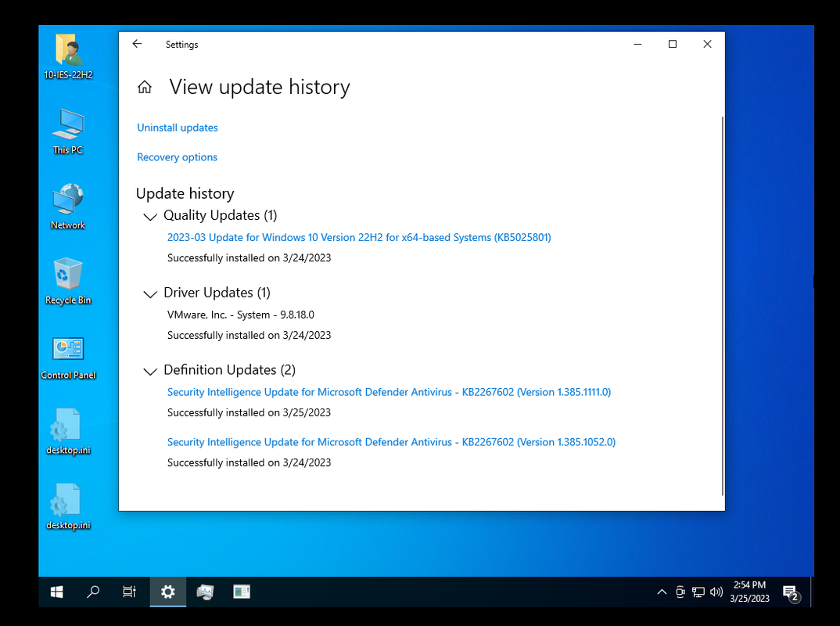Open Settings home via the house icon
The image size is (840, 626).
(145, 87)
